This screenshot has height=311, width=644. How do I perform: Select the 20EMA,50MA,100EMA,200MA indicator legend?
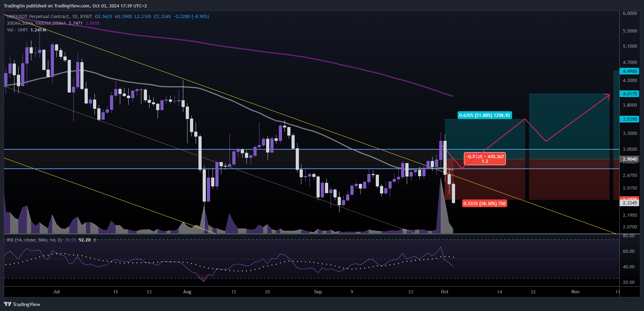36,23
